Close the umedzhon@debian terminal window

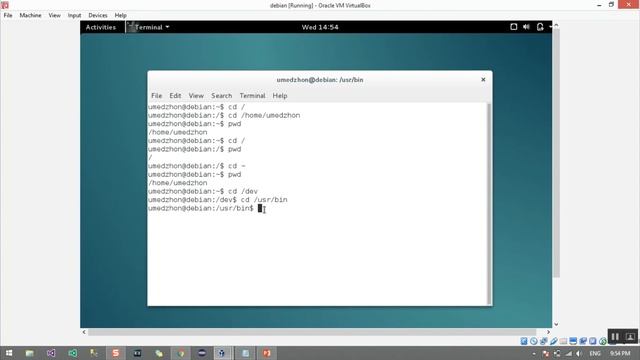point(483,80)
